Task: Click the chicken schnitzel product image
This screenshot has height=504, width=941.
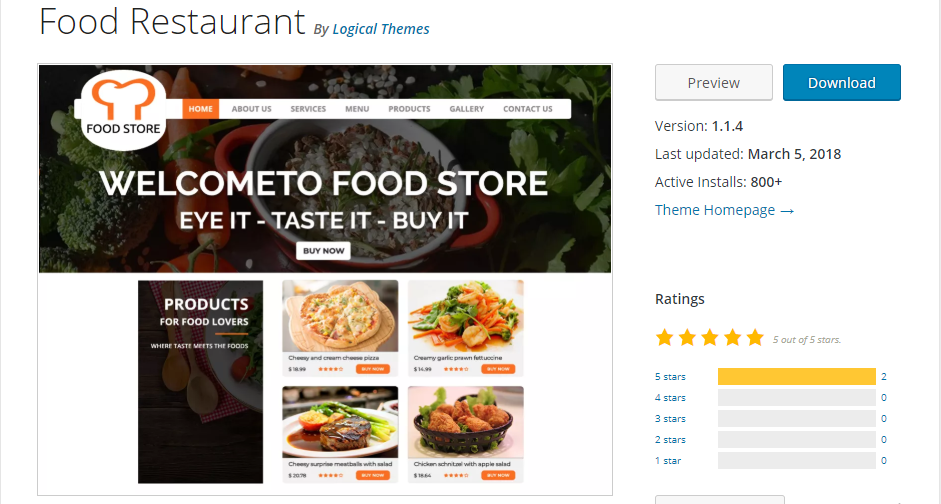Action: click(x=466, y=422)
